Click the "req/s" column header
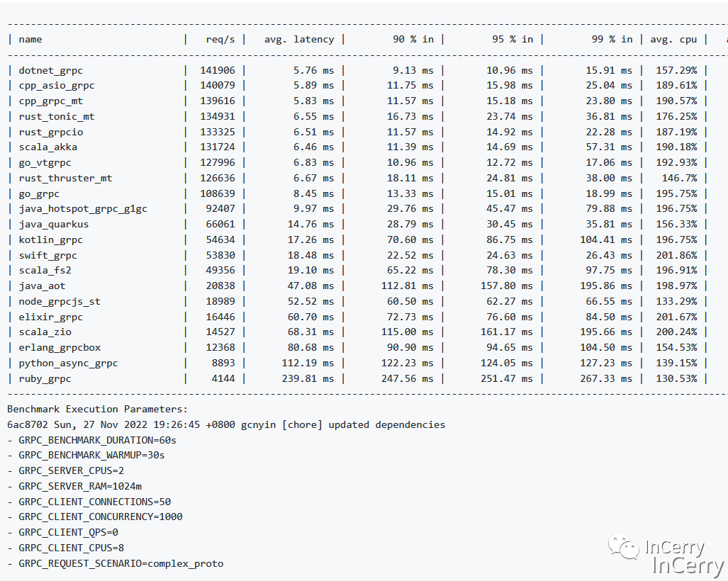 click(220, 39)
